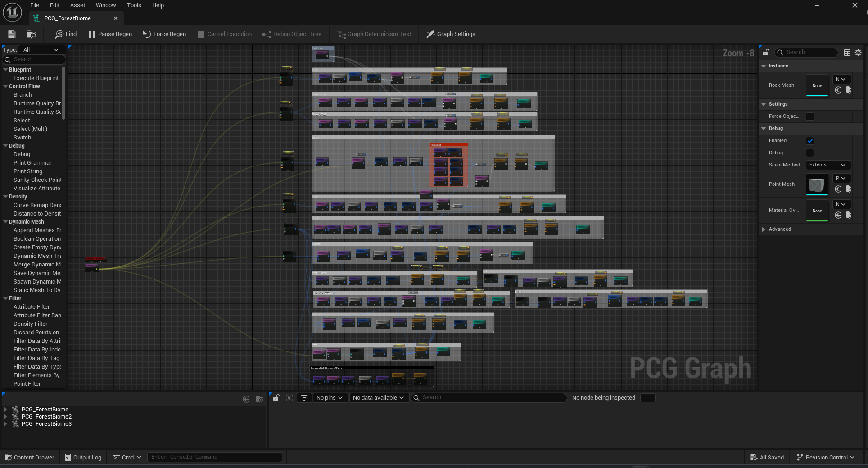The width and height of the screenshot is (868, 468).
Task: Click the filter options icon in attributes panel
Action: point(304,398)
